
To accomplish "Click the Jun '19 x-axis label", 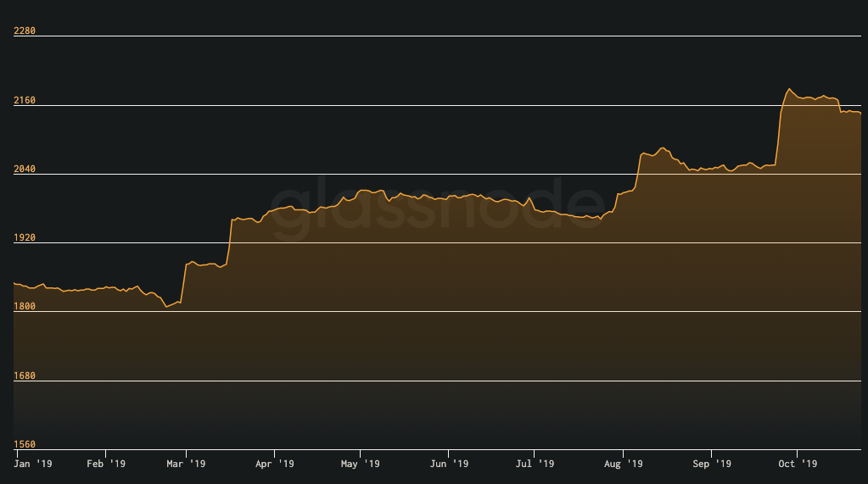I will [449, 464].
